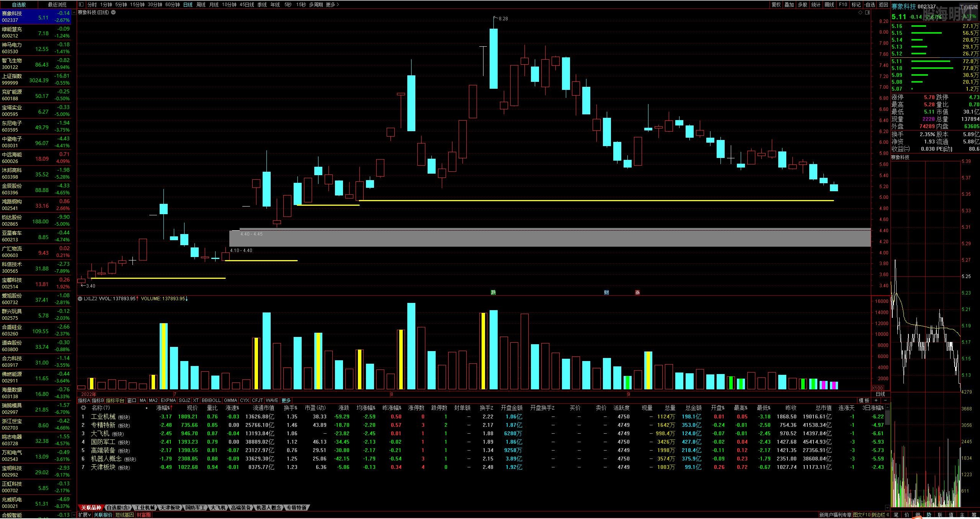This screenshot has width=980, height=519.
Task: Open F10 company info
Action: [843, 5]
